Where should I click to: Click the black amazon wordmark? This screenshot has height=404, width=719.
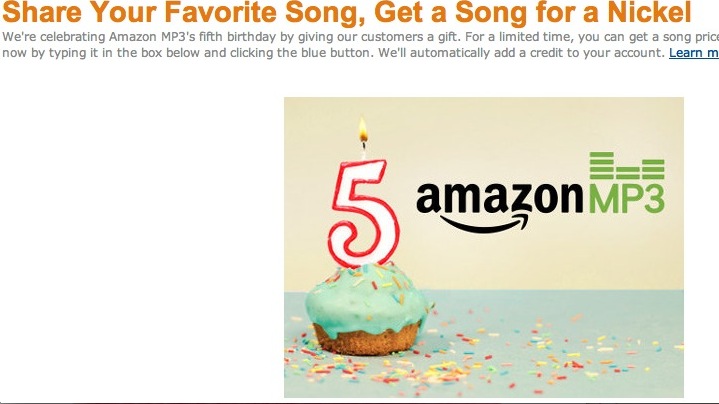[500, 197]
